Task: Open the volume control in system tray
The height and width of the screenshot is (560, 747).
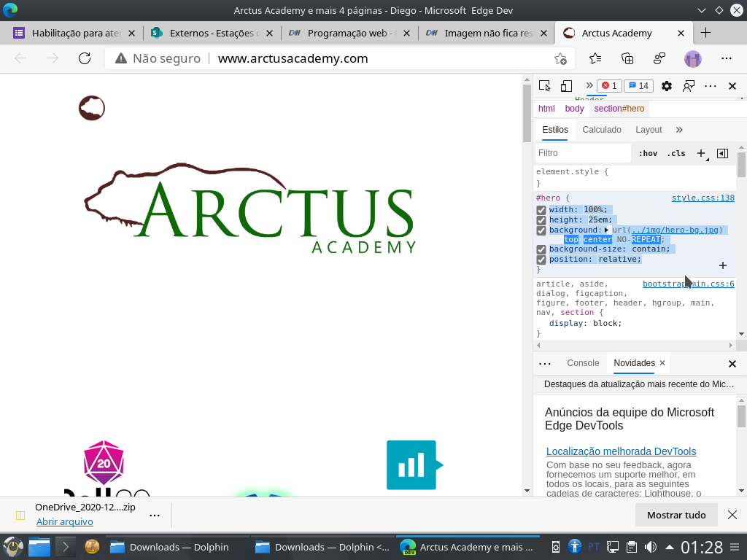Action: pos(650,547)
